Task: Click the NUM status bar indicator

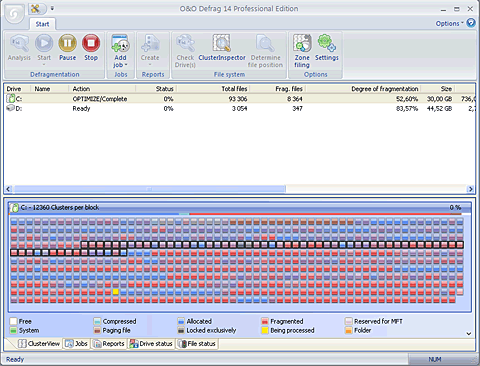Action: [x=435, y=359]
